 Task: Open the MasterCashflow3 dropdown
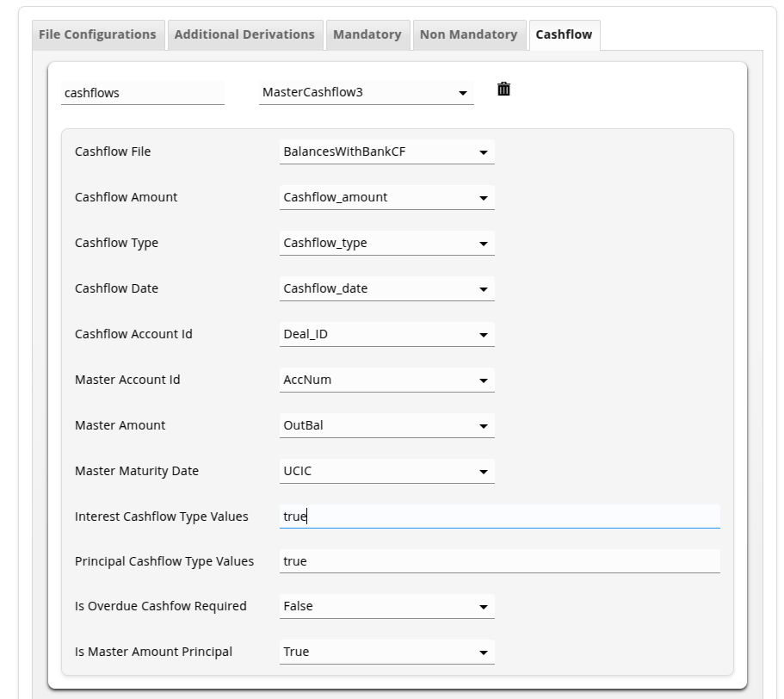[367, 92]
